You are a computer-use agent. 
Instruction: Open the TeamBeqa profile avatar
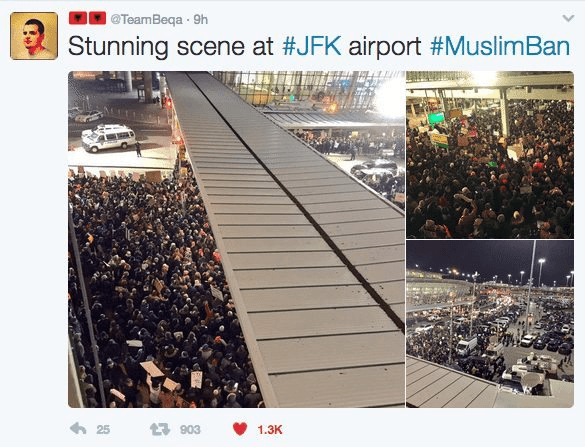click(34, 36)
